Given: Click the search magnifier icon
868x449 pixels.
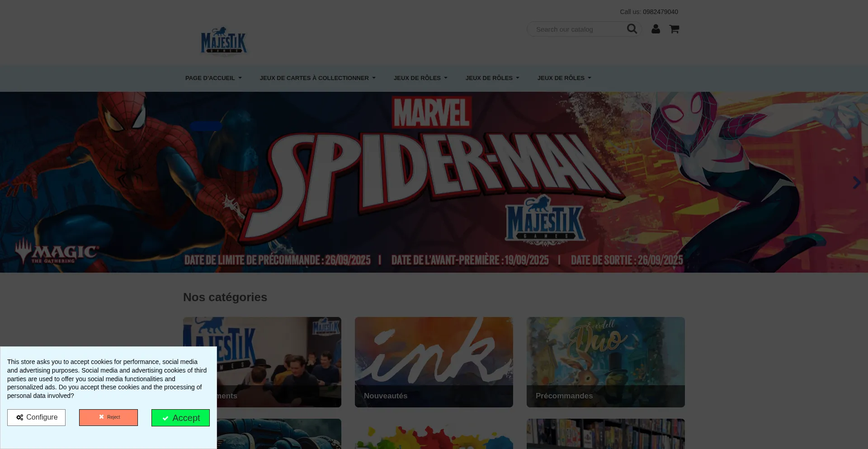Looking at the screenshot, I should tap(632, 29).
